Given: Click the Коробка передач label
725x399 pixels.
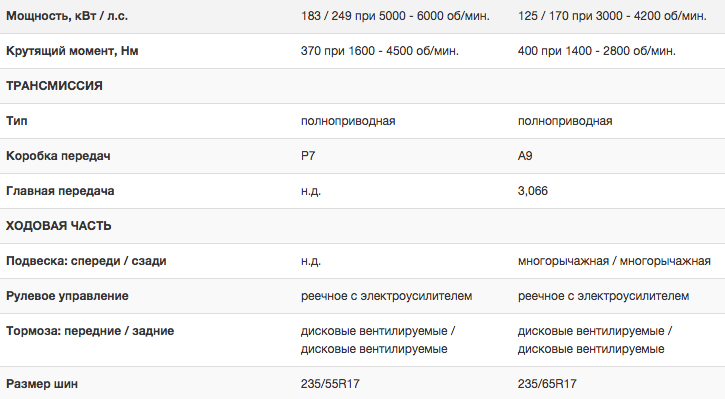Looking at the screenshot, I should [x=58, y=156].
